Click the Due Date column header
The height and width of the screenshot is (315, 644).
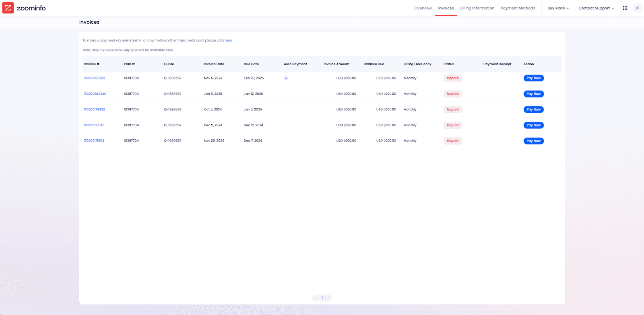tap(252, 64)
